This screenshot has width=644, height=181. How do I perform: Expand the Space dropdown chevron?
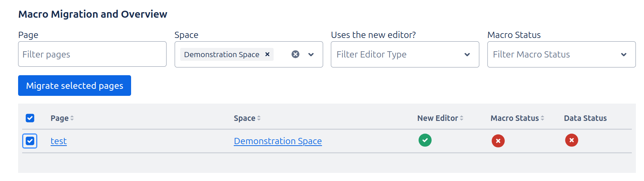(311, 55)
